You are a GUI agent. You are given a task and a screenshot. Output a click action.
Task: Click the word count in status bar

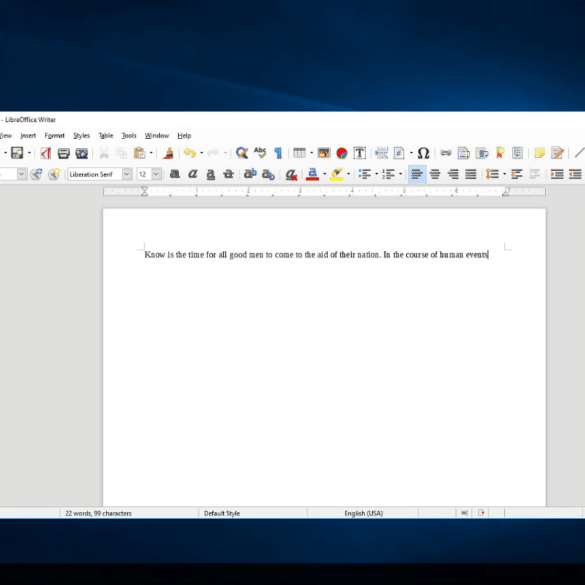(98, 513)
